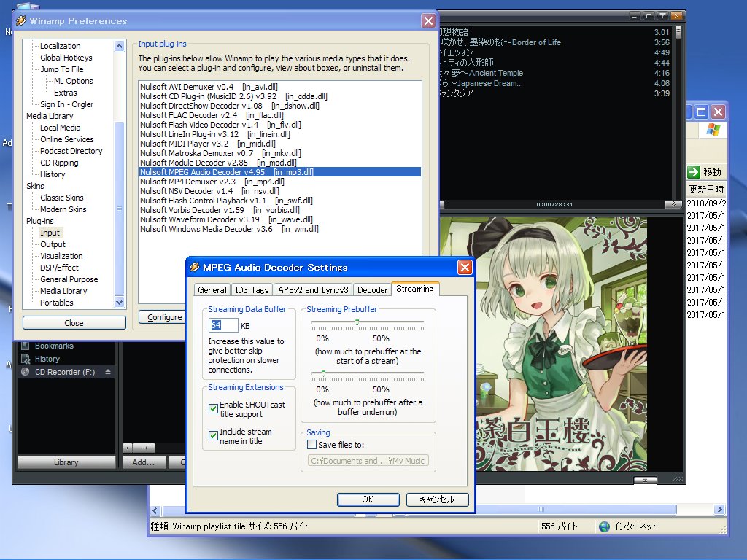Select Visualization under Plug-ins
The height and width of the screenshot is (560, 747).
pos(61,256)
